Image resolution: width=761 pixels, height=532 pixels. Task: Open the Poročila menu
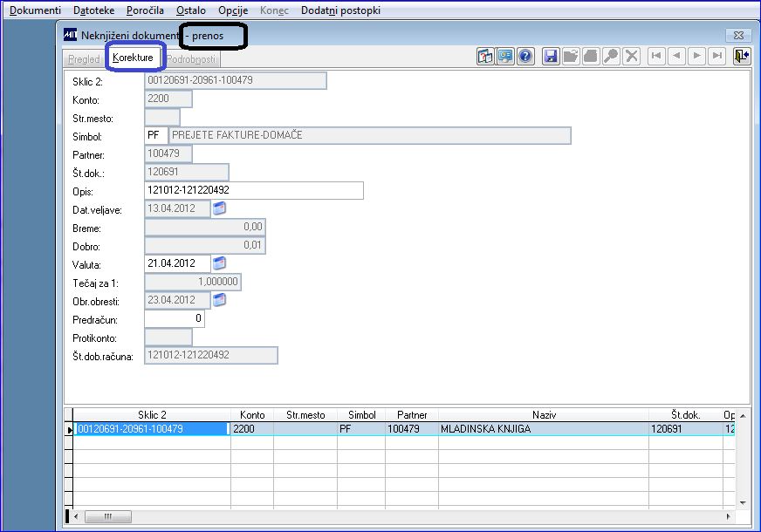pos(145,10)
